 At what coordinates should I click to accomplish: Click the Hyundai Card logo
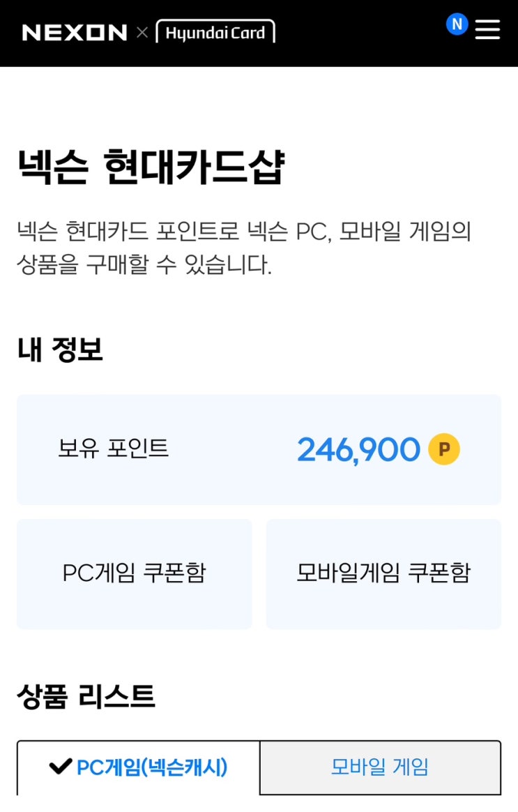pyautogui.click(x=215, y=32)
